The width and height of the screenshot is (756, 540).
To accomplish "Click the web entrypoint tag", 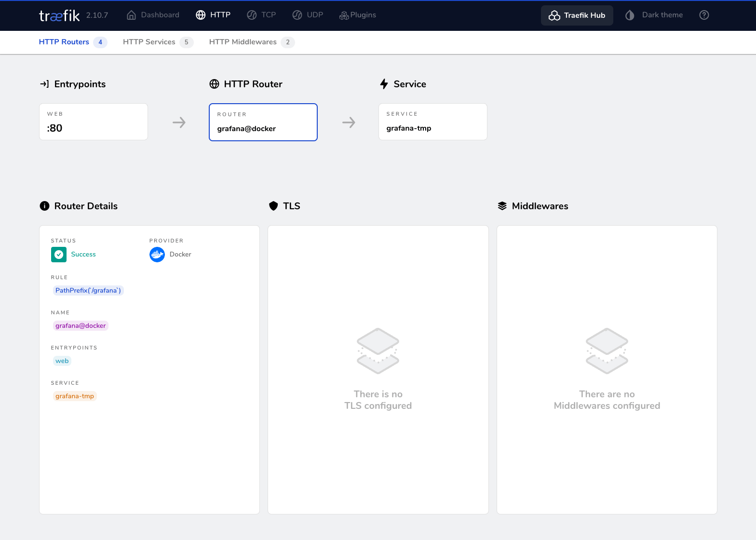I will [x=62, y=361].
